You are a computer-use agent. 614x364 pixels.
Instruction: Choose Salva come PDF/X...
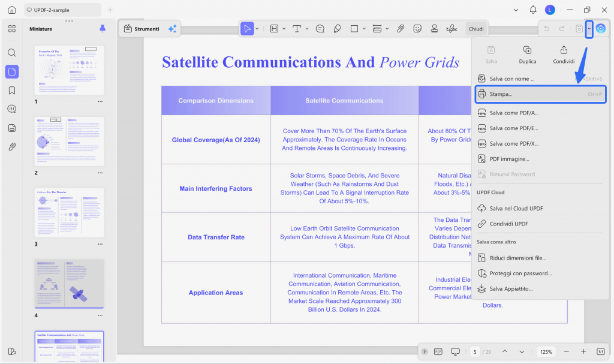(x=540, y=144)
